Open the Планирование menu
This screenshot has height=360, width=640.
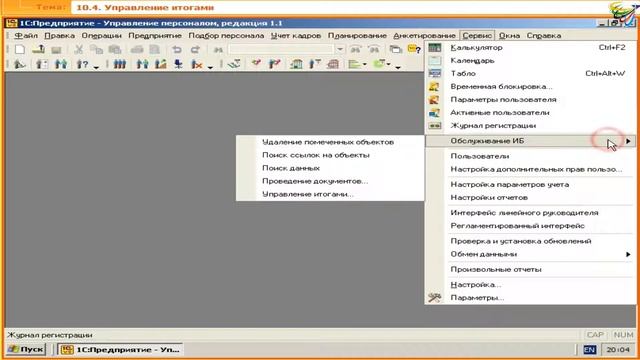(357, 36)
